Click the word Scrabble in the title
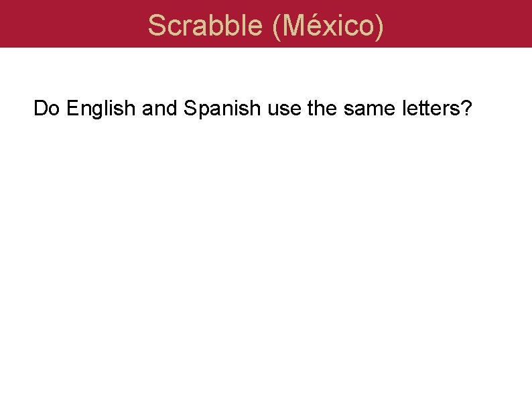This screenshot has height=399, width=532. [x=205, y=25]
